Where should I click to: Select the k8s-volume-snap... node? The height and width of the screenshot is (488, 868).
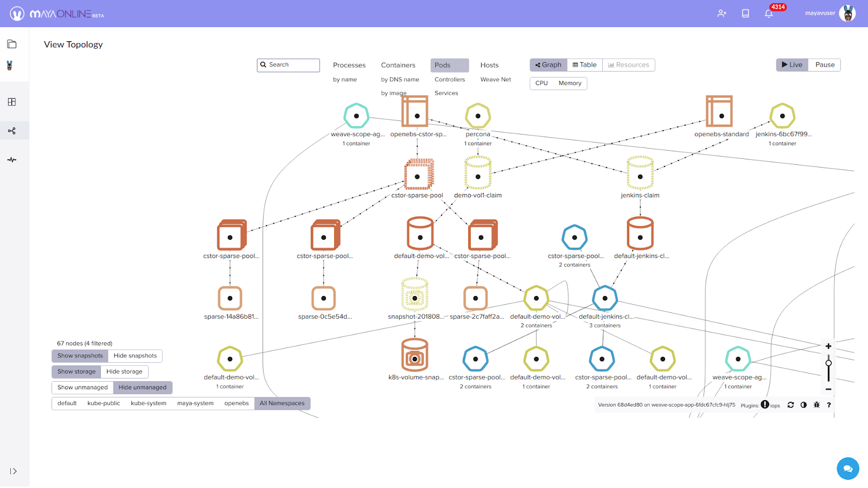click(x=415, y=355)
